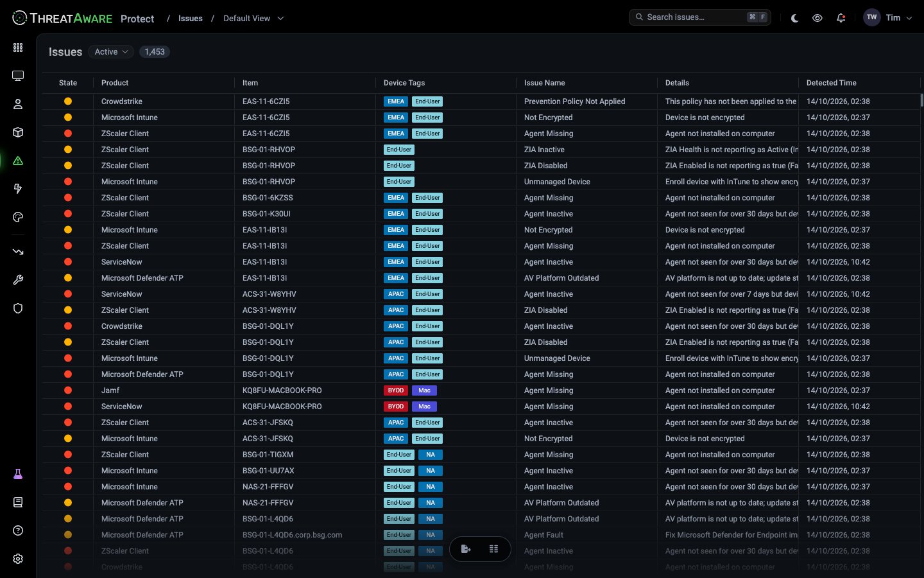Go to the users person icon

(18, 104)
